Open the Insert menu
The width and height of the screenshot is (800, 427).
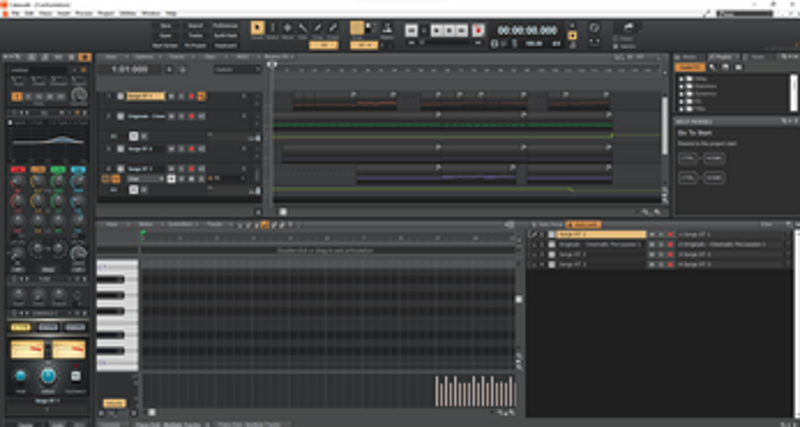click(x=64, y=13)
